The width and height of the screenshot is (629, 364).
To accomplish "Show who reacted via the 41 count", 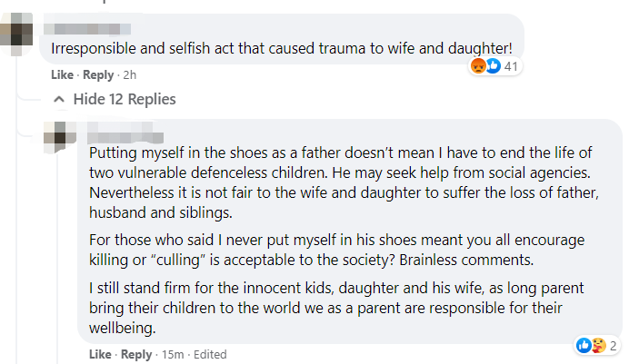I will tap(511, 65).
